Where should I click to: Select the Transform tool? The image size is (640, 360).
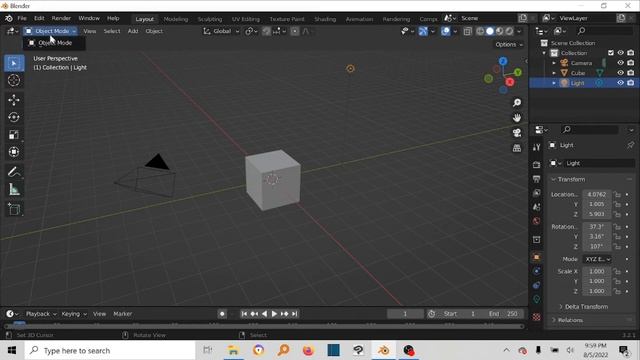coord(14,152)
